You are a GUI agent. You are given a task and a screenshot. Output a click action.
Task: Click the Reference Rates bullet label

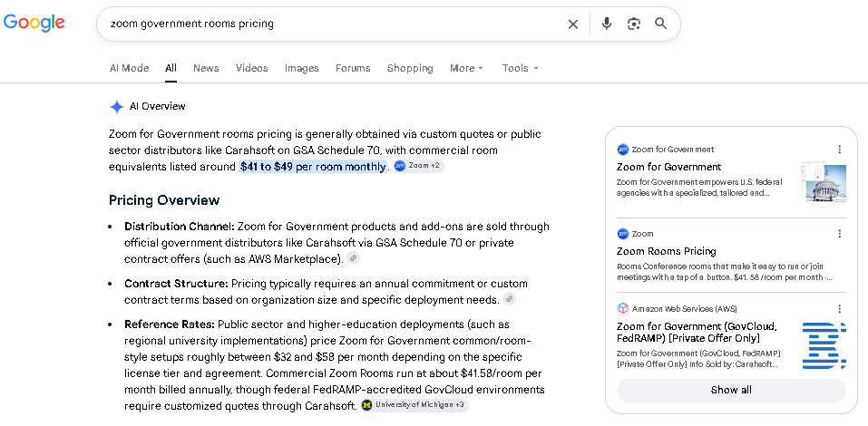170,324
